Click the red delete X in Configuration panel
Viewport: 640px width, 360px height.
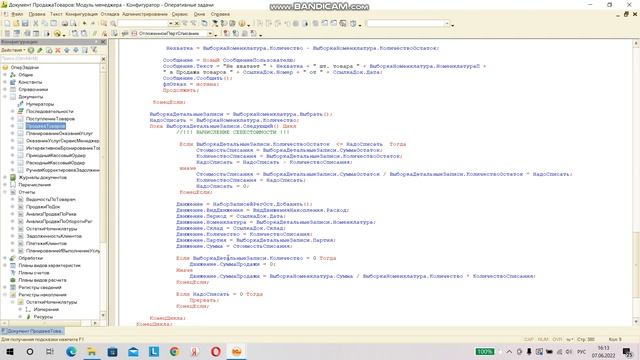click(58, 50)
